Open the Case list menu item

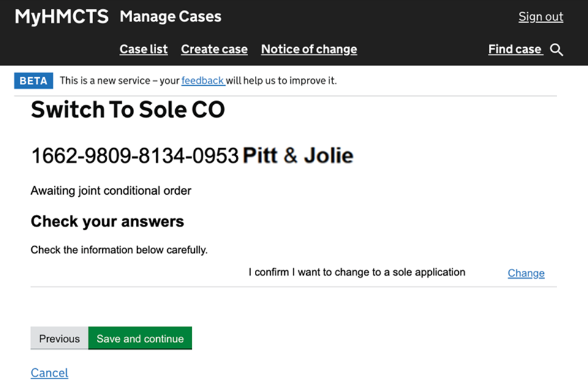point(143,50)
